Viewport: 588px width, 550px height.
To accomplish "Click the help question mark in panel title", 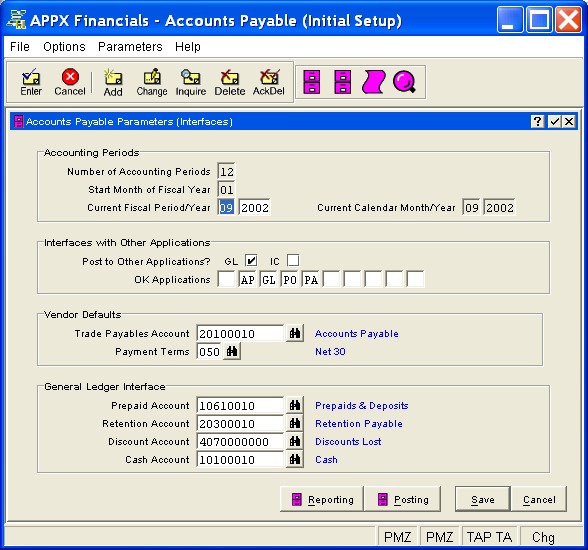I will point(537,121).
